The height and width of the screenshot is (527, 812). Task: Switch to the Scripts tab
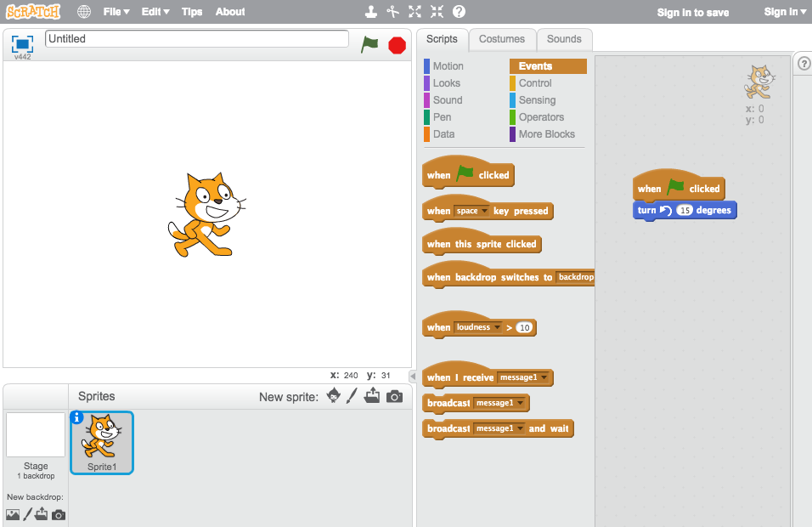[x=442, y=39]
